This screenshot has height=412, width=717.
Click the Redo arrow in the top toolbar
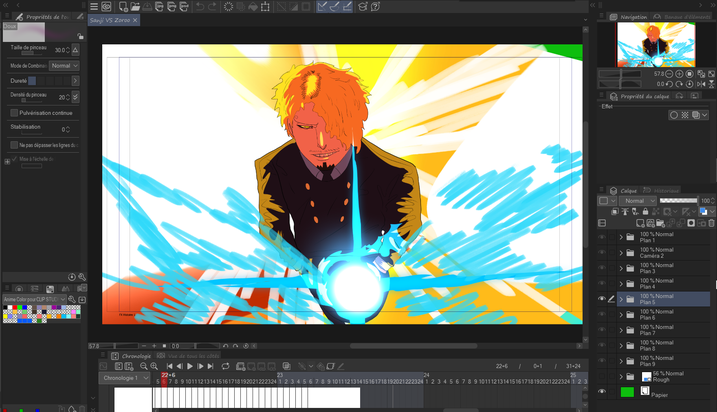[212, 7]
